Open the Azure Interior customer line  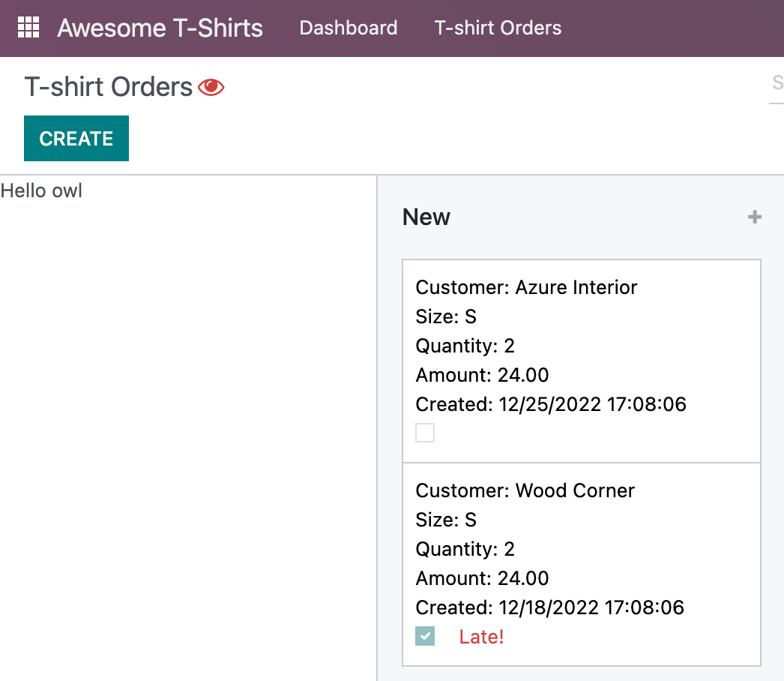526,287
